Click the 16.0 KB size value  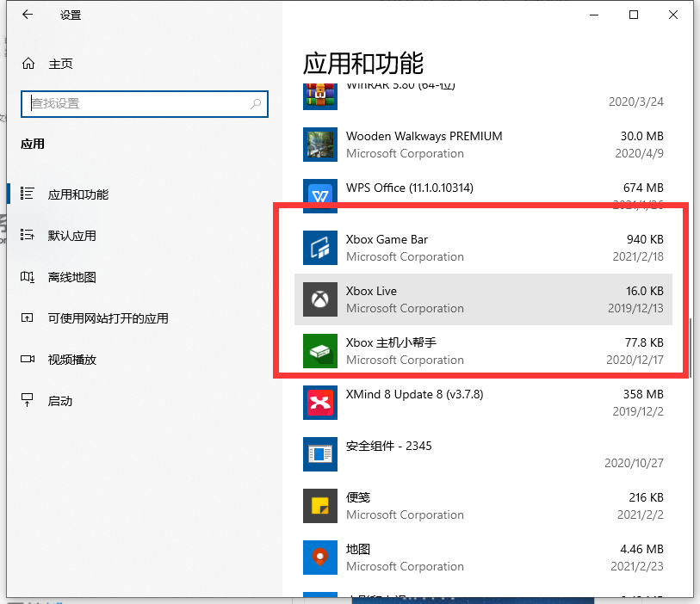(645, 291)
